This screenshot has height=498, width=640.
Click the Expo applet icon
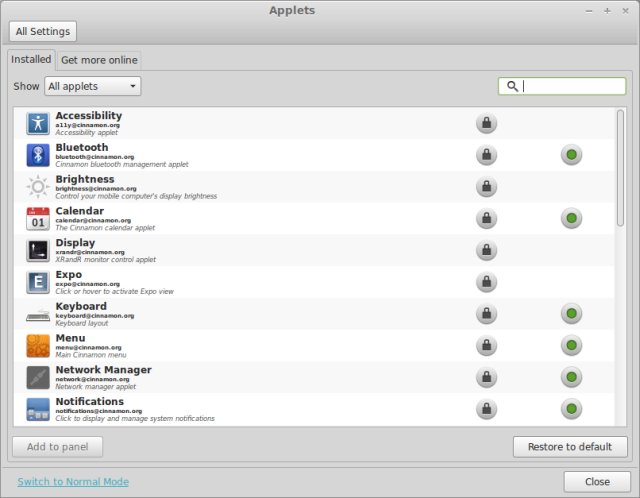tap(38, 282)
